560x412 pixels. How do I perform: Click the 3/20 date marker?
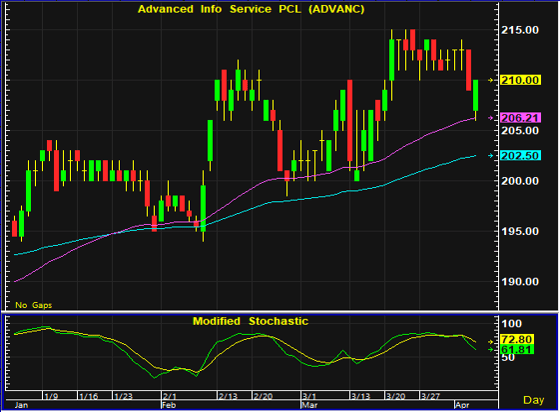395,396
